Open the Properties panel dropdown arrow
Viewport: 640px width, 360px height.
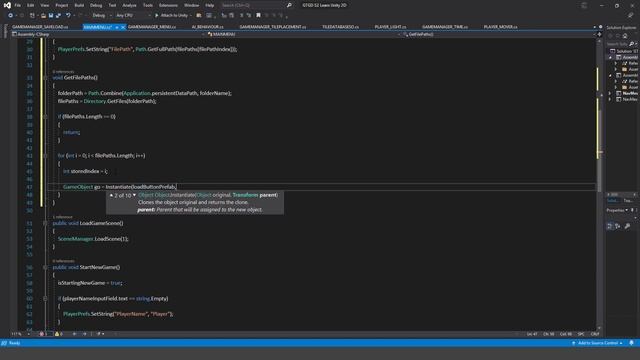pyautogui.click(x=627, y=210)
